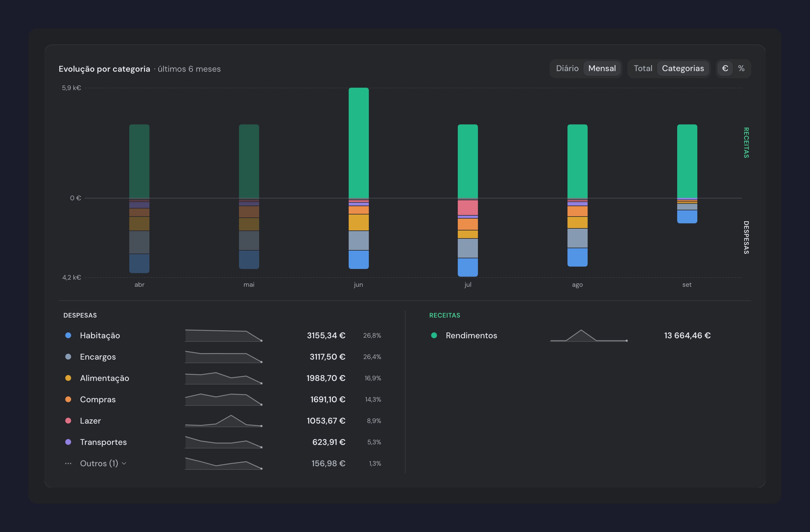Show Total instead of categories
The image size is (810, 532).
(642, 68)
